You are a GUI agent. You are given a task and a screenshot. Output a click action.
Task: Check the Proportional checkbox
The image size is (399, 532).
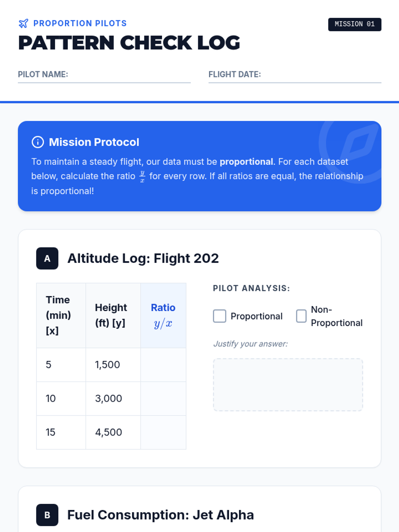[219, 316]
